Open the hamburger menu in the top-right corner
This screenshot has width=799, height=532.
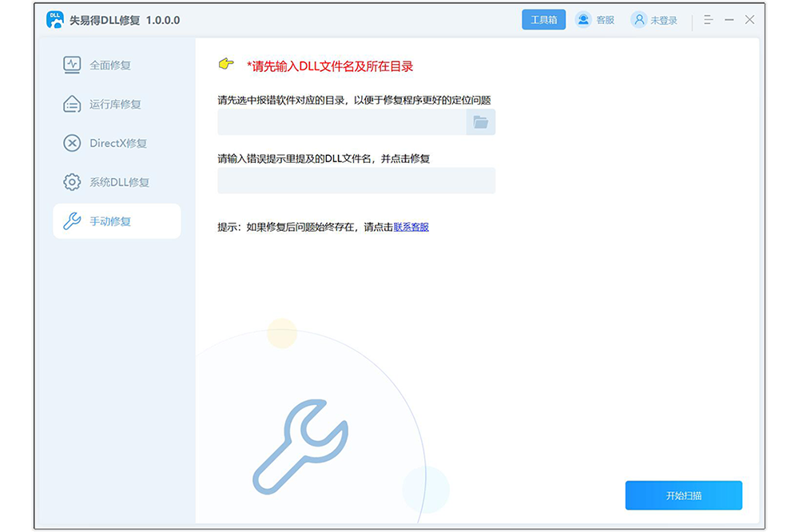[x=708, y=19]
